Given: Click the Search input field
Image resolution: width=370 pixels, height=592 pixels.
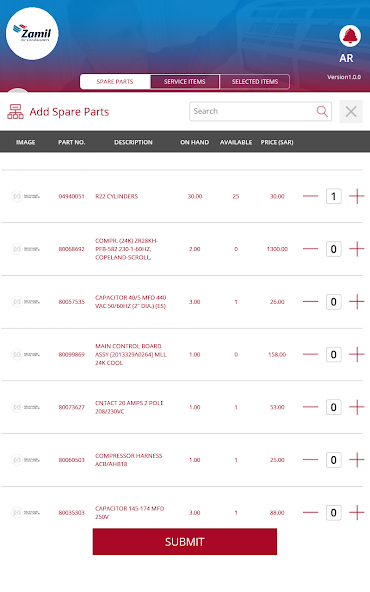Looking at the screenshot, I should click(x=261, y=111).
